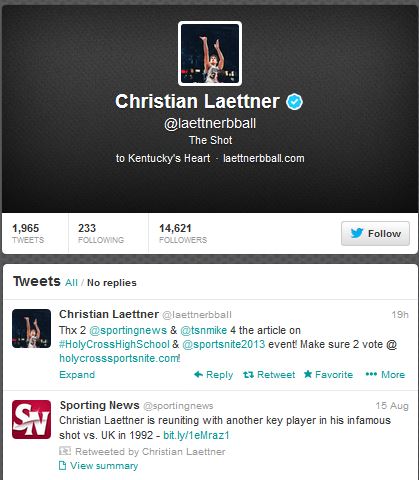Open the holycrosssportsnite.com link in tweet
Image resolution: width=419 pixels, height=480 pixels.
(x=119, y=358)
